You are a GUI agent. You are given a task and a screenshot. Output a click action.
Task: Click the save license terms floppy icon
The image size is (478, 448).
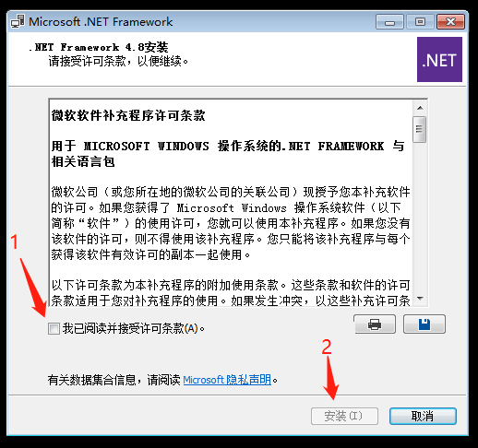424,324
